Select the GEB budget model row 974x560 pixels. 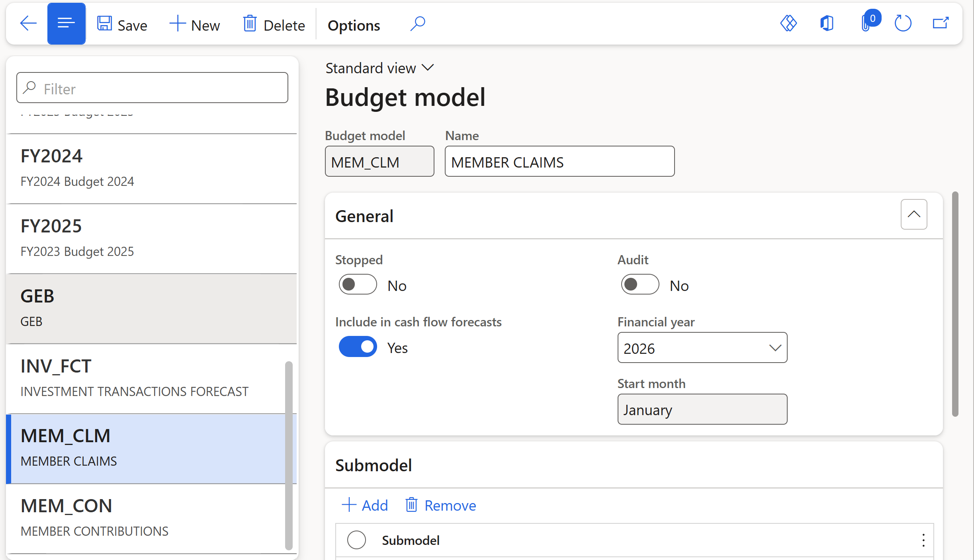coord(151,309)
